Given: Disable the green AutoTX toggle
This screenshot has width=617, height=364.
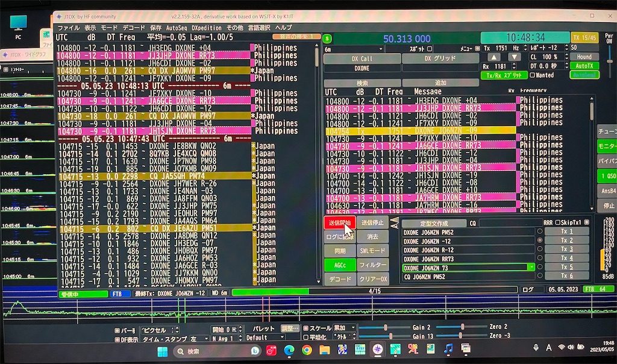Looking at the screenshot, I should [584, 66].
